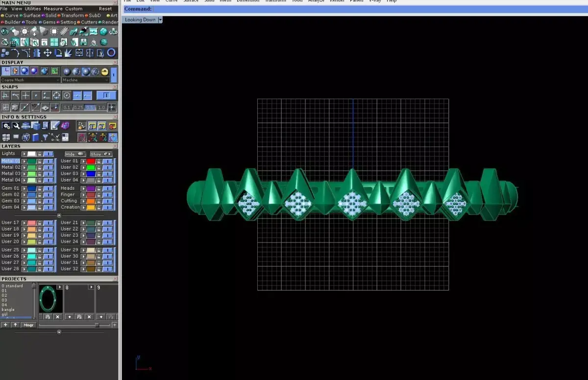Click the film clapboard icon
The height and width of the screenshot is (380, 588).
point(14,42)
